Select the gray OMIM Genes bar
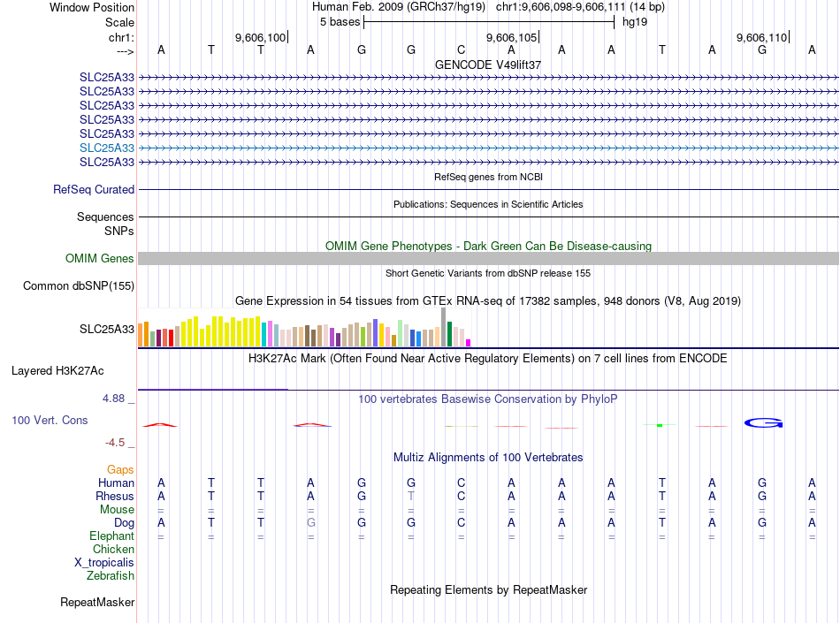 489,259
